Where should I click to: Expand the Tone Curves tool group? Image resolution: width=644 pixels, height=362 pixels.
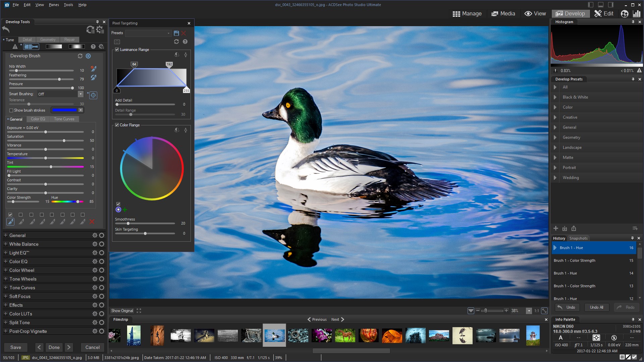tap(6, 288)
